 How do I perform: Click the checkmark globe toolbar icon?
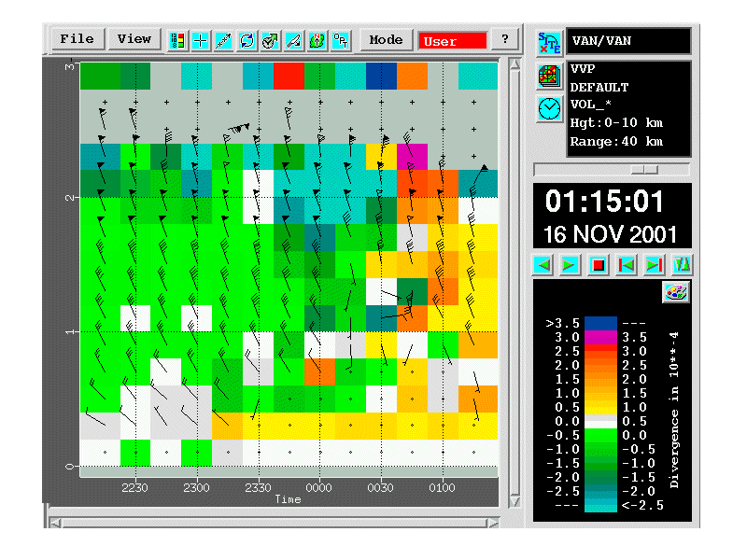coord(271,40)
